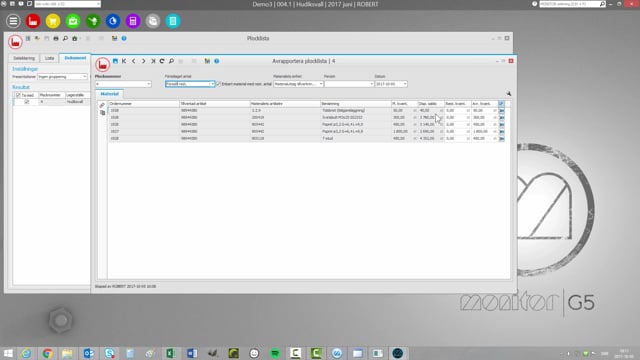The width and height of the screenshot is (640, 360).
Task: Open the Föreslaget antal dropdown
Action: [x=212, y=84]
